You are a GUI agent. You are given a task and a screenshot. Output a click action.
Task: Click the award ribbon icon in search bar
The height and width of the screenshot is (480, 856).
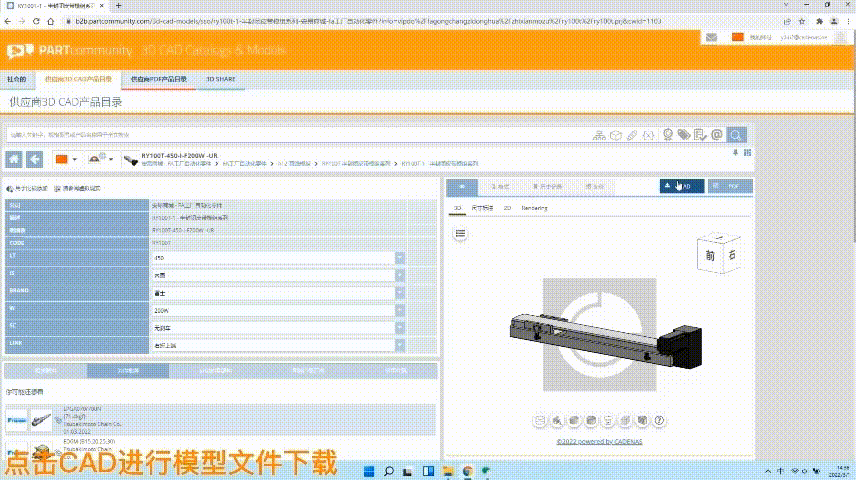pyautogui.click(x=668, y=135)
